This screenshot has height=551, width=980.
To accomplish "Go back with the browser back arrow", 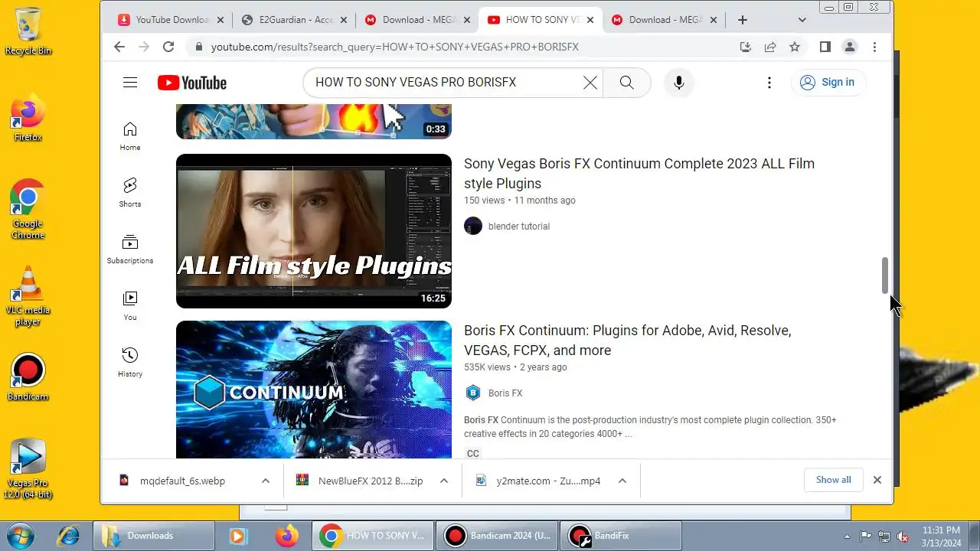I will tap(119, 47).
